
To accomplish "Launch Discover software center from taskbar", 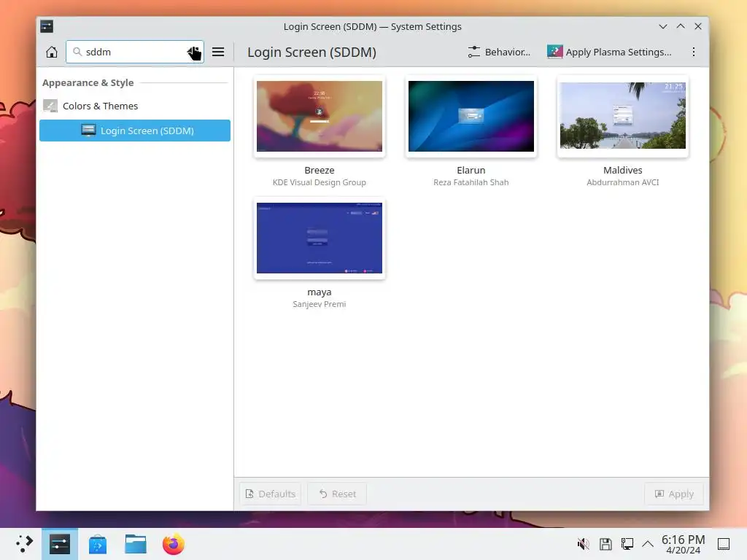I will [x=98, y=544].
